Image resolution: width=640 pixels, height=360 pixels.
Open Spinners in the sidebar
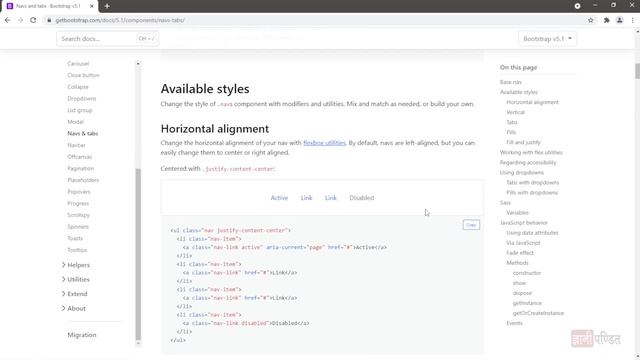pyautogui.click(x=78, y=227)
